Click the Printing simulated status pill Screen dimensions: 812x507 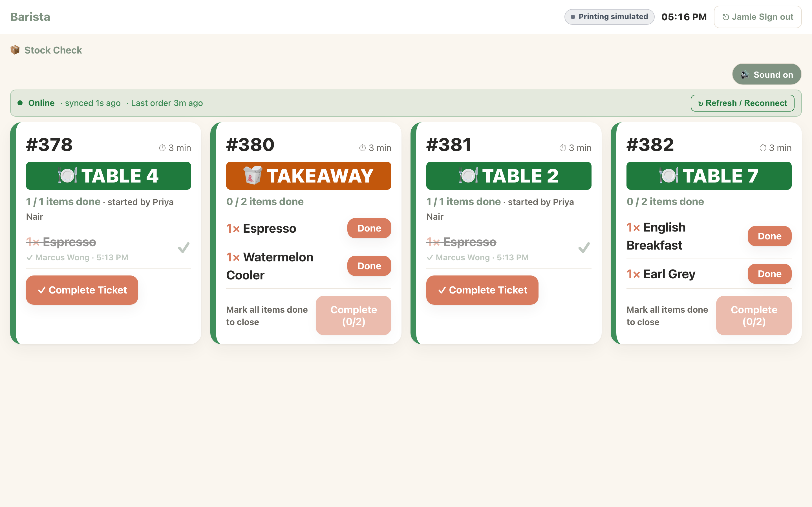click(x=609, y=17)
